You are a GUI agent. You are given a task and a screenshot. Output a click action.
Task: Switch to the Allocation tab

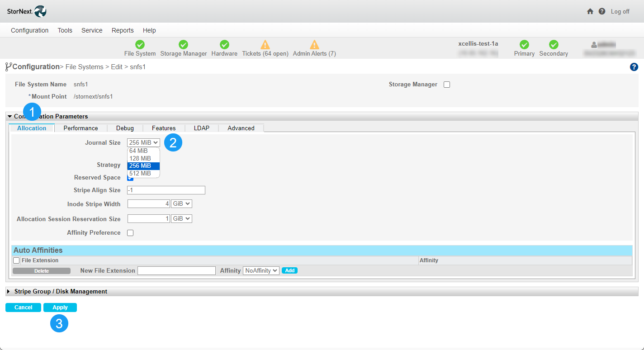(32, 128)
